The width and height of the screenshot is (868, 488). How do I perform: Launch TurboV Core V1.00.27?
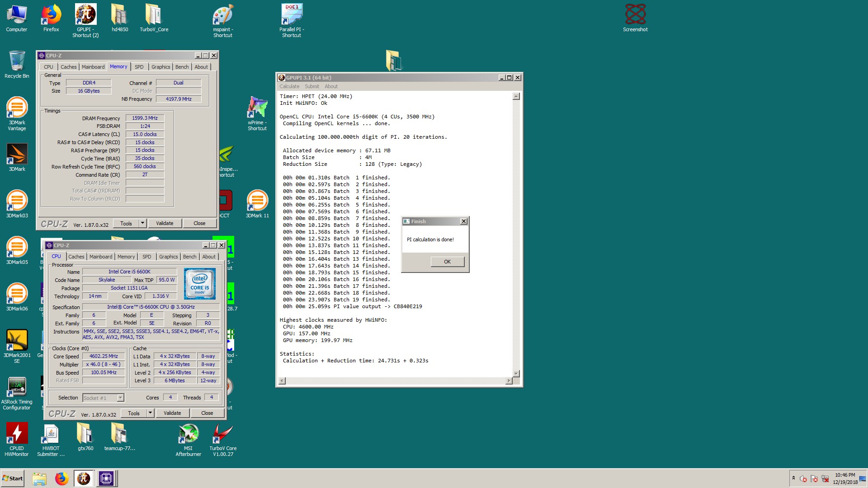[x=223, y=440]
